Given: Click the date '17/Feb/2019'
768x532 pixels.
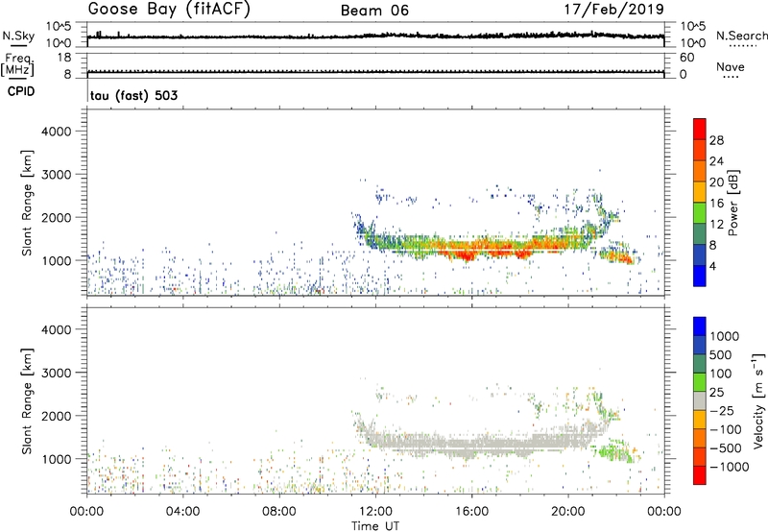Looking at the screenshot, I should point(614,10).
